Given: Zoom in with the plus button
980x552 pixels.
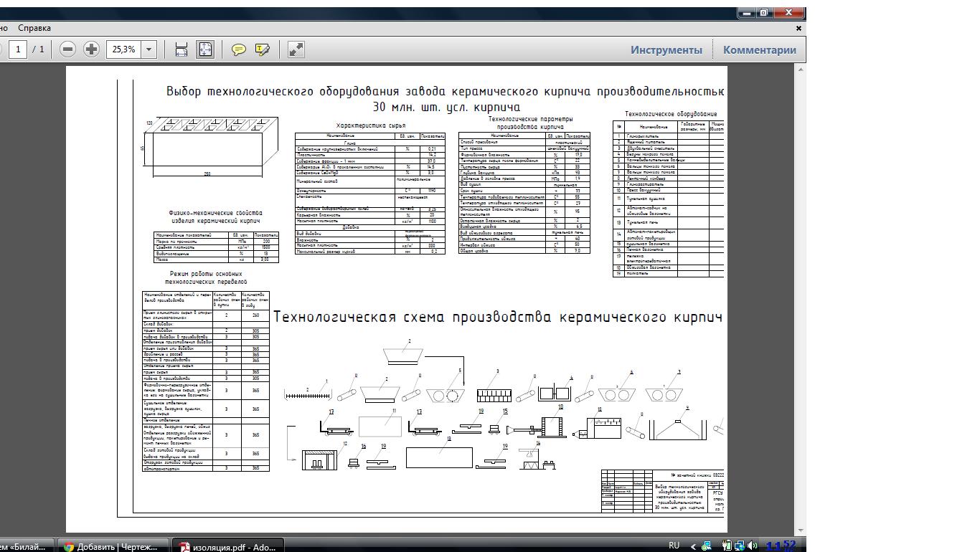Looking at the screenshot, I should click(x=91, y=49).
